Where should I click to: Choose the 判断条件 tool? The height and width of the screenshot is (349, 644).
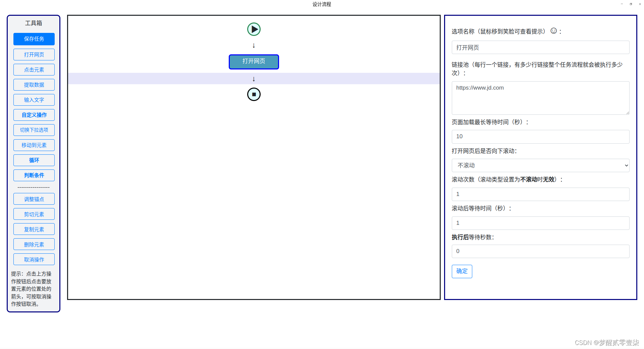[34, 176]
